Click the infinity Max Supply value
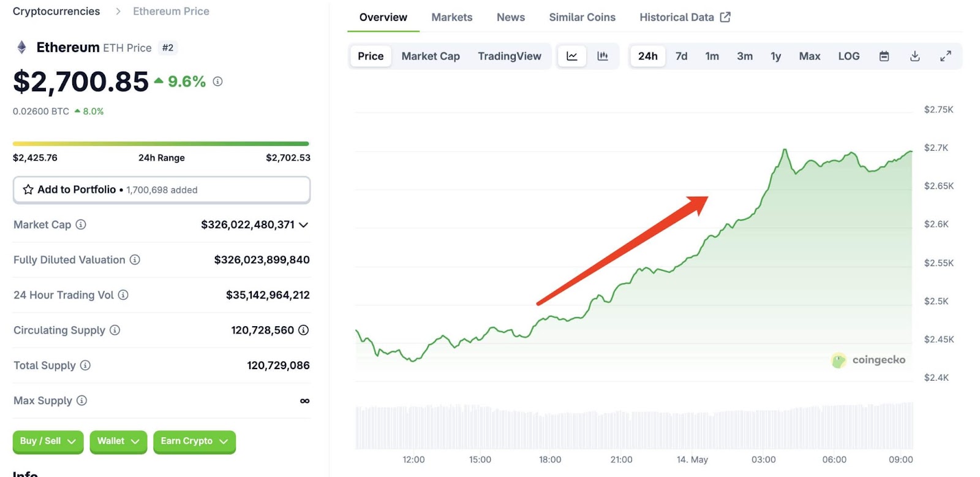980x477 pixels. click(304, 401)
